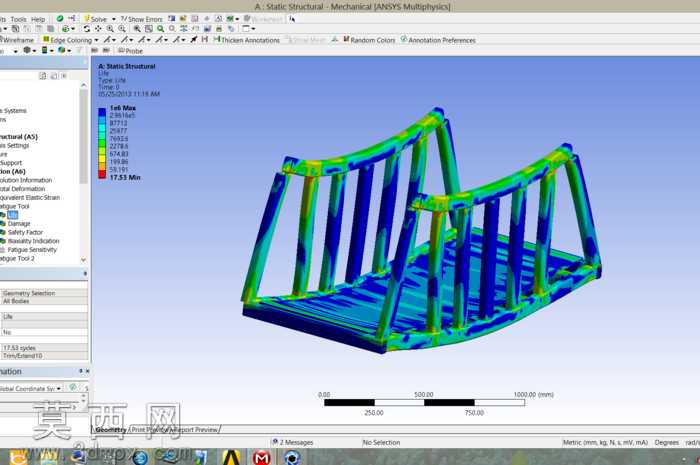
Task: Click the last icon in the outline panel header
Action: pyautogui.click(x=64, y=76)
